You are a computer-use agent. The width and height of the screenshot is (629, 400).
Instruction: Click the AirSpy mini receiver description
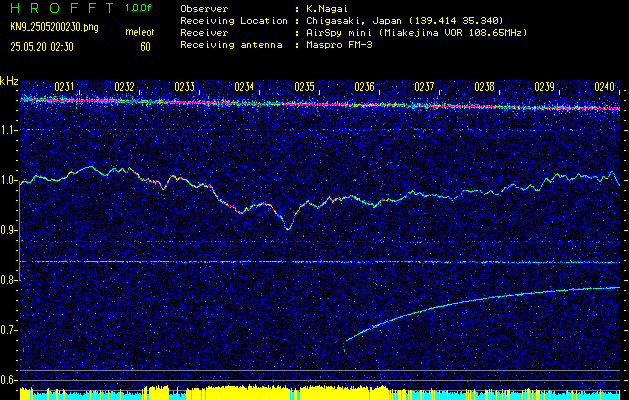(416, 33)
